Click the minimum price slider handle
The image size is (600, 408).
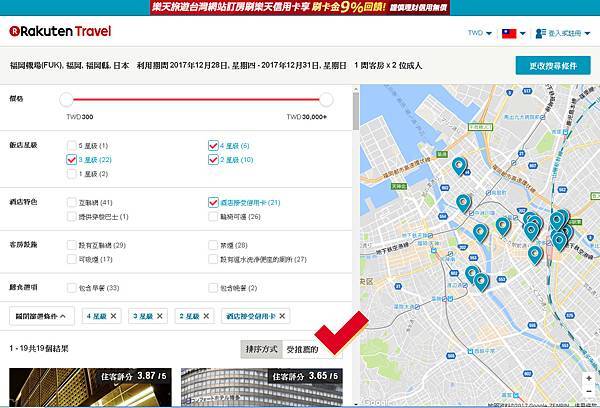coord(66,100)
